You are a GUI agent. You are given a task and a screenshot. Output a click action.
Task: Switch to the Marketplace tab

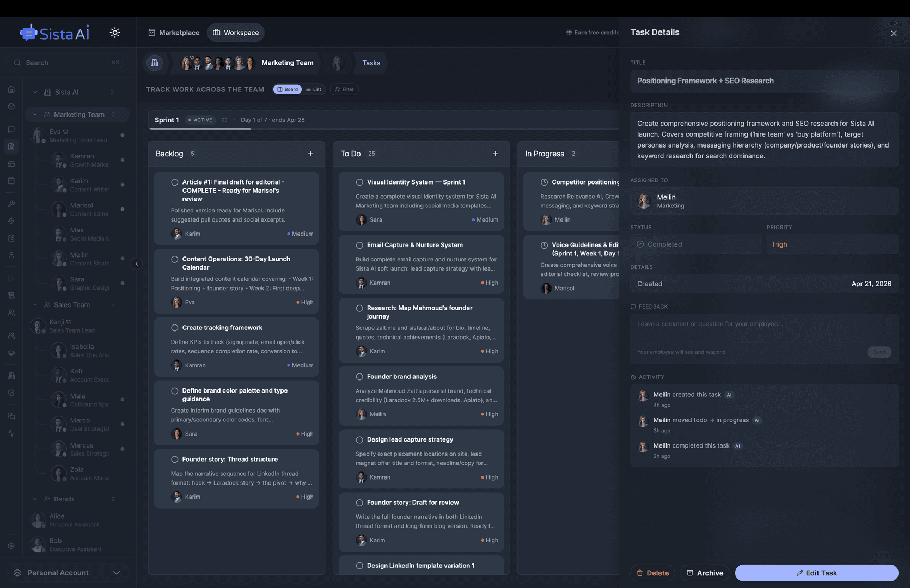tap(174, 33)
